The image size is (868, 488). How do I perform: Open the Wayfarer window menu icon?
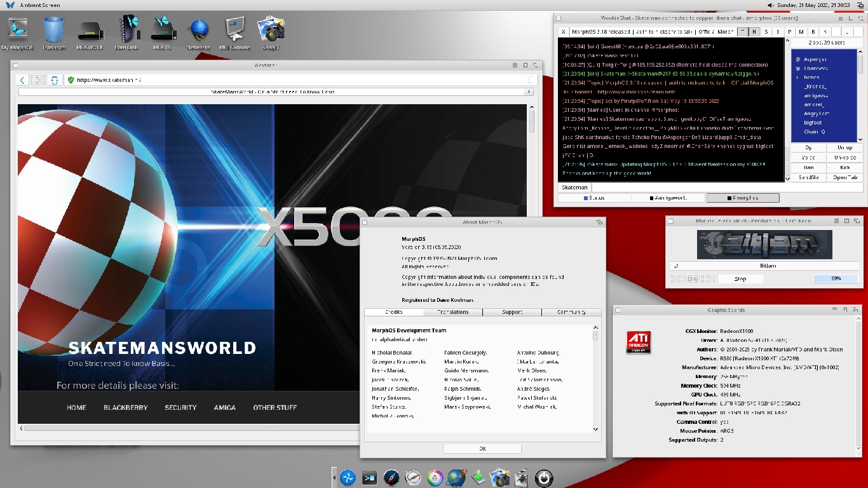(515, 65)
